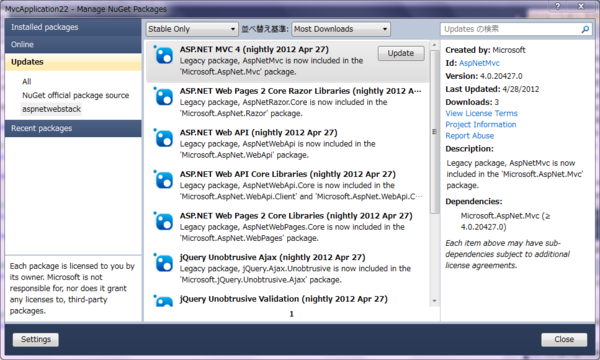Click the package list scroll down arrow
This screenshot has width=600, height=360.
pyautogui.click(x=434, y=301)
